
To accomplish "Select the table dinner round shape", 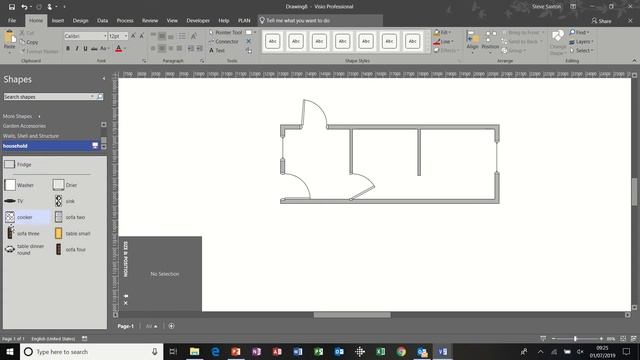I will point(25,249).
